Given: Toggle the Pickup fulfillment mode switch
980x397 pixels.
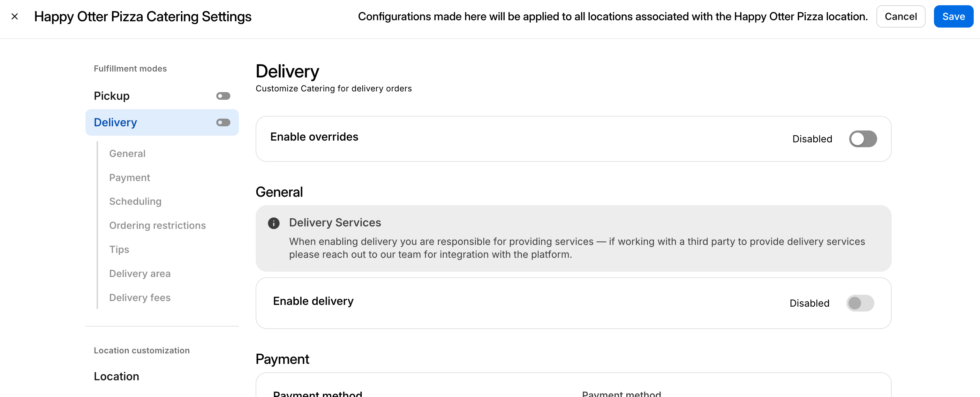Looking at the screenshot, I should 223,96.
